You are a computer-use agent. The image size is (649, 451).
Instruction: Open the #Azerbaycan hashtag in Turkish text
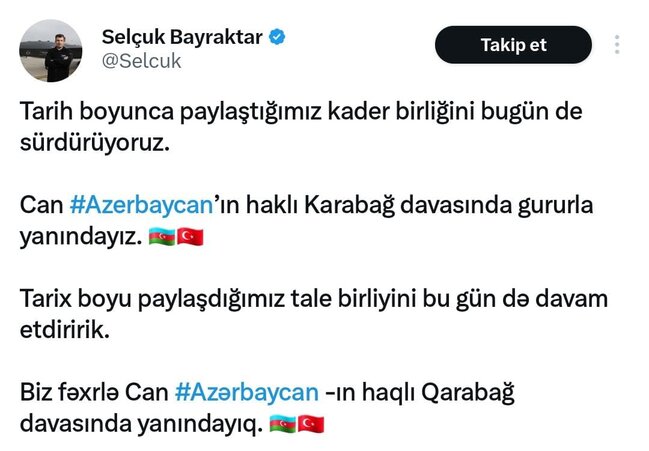point(142,205)
